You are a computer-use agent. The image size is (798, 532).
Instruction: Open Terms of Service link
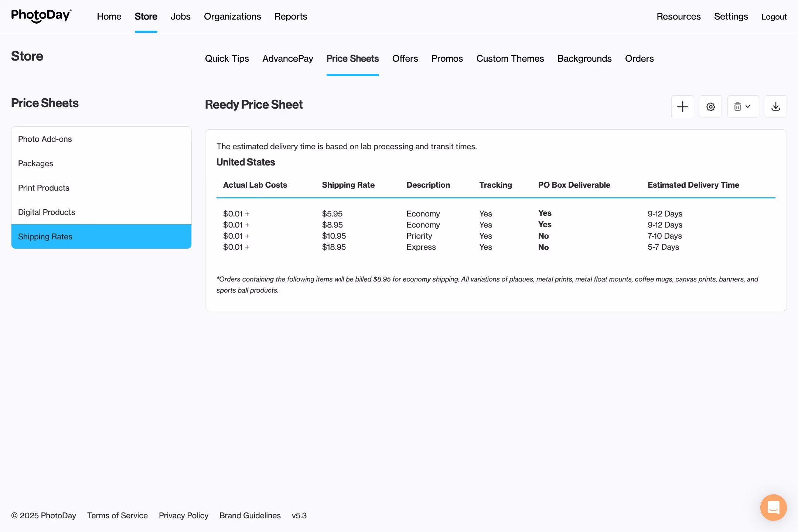pos(117,515)
